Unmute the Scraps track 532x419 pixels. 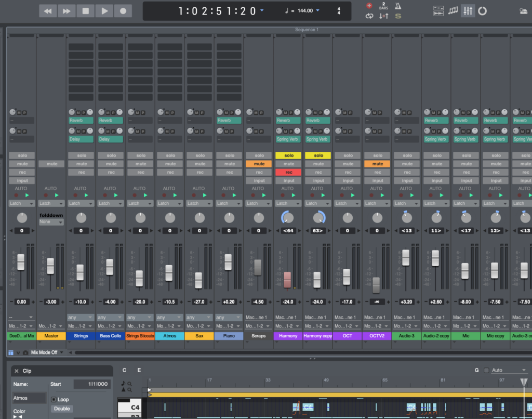pos(259,164)
